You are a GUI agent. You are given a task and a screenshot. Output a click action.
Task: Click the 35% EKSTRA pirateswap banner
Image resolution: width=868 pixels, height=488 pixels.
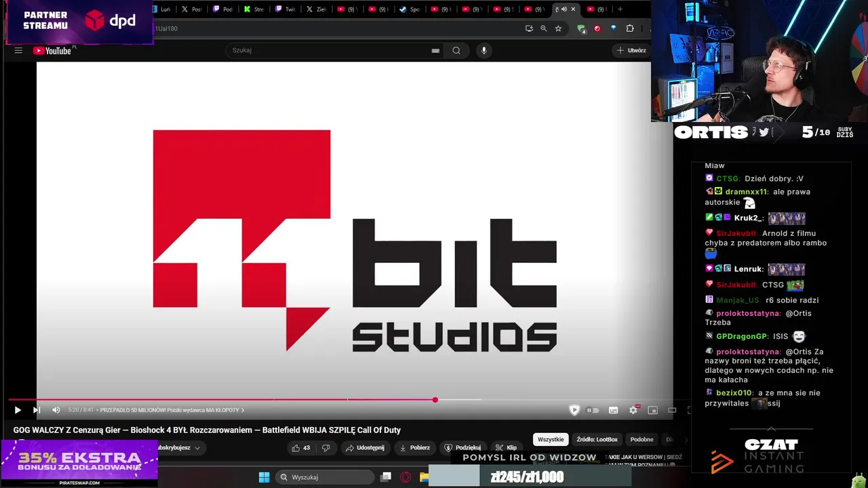point(79,463)
